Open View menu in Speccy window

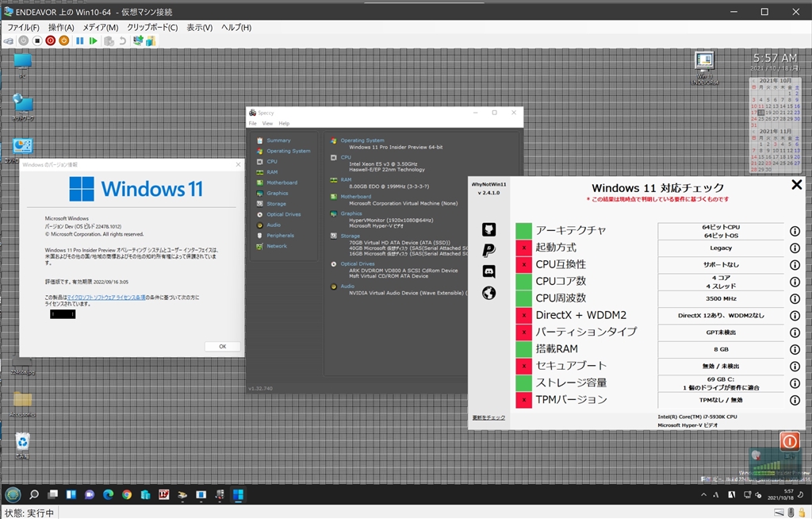pos(267,123)
